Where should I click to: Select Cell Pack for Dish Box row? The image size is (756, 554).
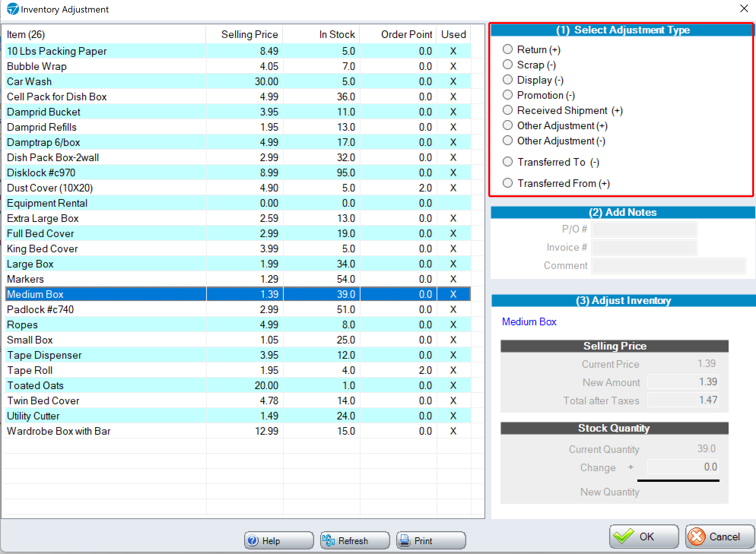pos(238,97)
